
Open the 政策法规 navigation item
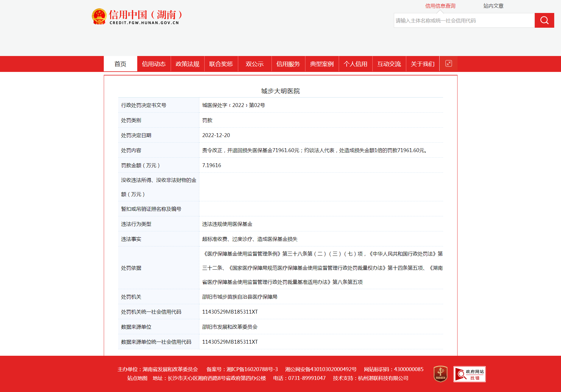click(x=187, y=64)
